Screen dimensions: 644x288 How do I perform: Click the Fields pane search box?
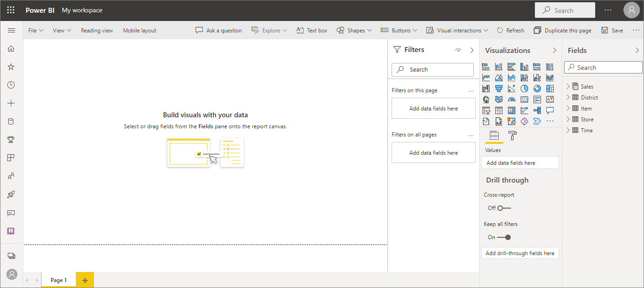click(603, 68)
